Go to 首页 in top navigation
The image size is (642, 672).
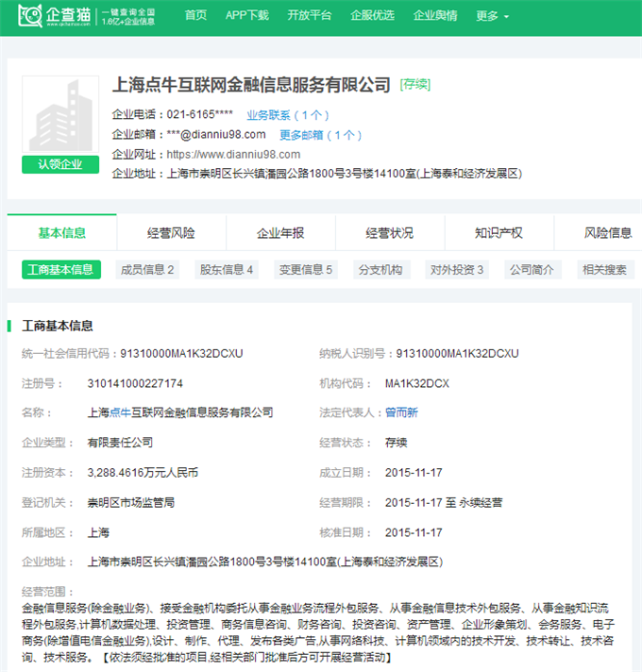(195, 16)
